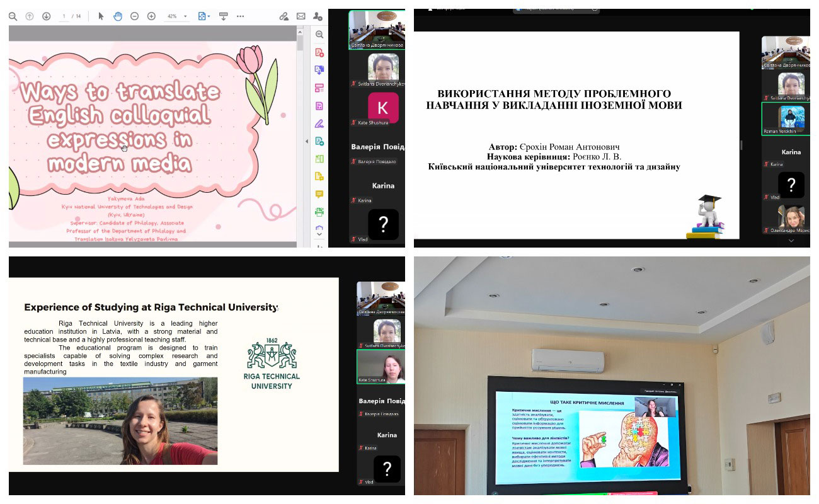Select Kate Shushura's live video beside Riga slide
Image resolution: width=819 pixels, height=504 pixels.
(381, 367)
